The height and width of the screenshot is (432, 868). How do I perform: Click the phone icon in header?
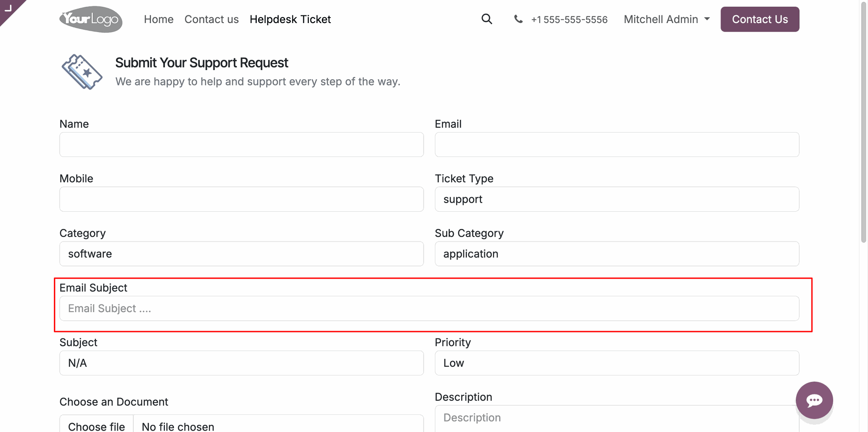(x=518, y=19)
